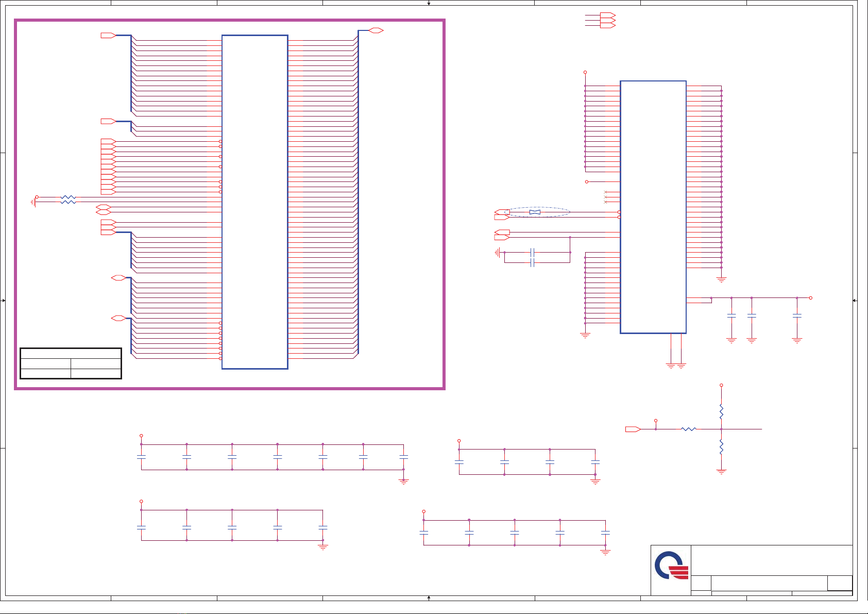Click power node of the four-capacitor bank

(459, 441)
